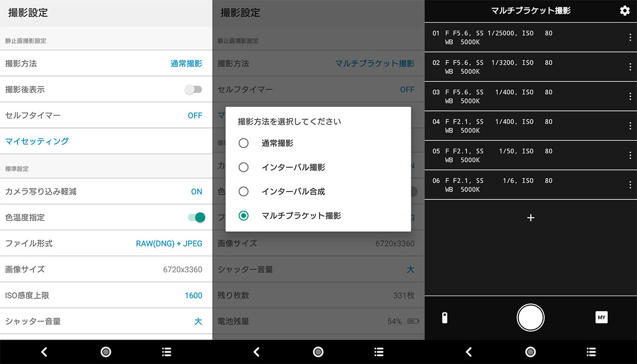This screenshot has height=364, width=637.
Task: Enable the 撮影後表示 switch
Action: [x=193, y=90]
